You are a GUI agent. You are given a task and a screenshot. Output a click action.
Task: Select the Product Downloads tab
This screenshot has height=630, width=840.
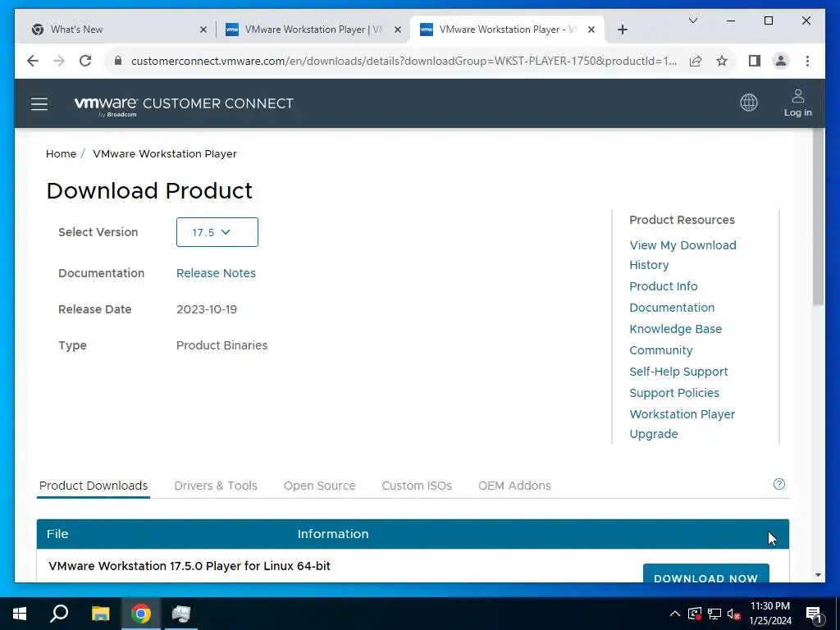pos(94,486)
